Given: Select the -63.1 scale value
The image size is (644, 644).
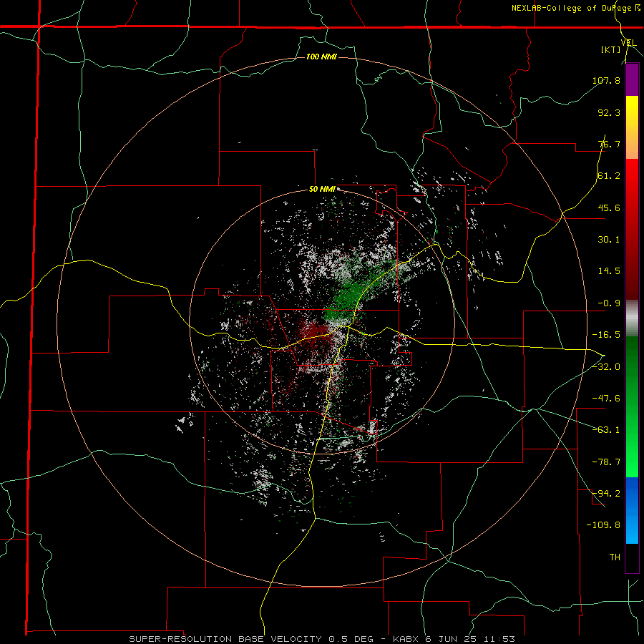Looking at the screenshot, I should click(x=606, y=430).
